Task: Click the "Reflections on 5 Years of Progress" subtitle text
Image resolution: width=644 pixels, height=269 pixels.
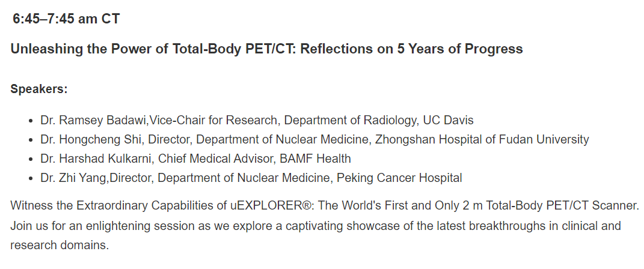Action: tap(411, 49)
